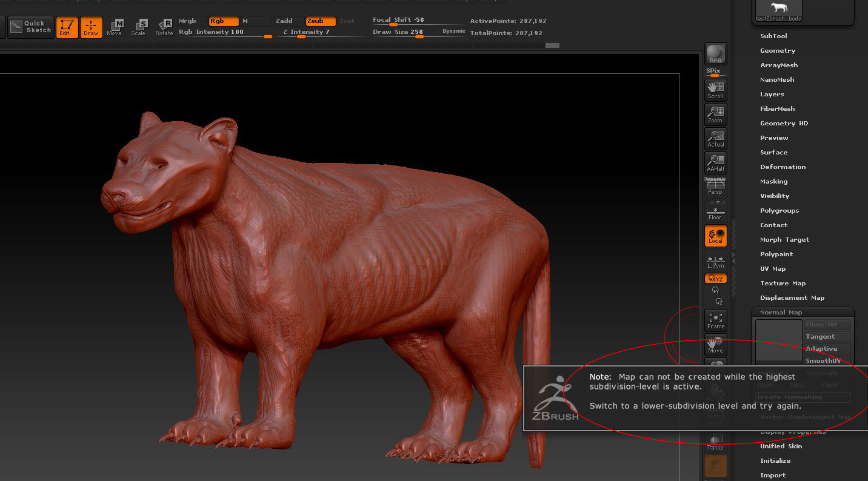Expand the FiberMesh section
The width and height of the screenshot is (868, 481).
pyautogui.click(x=778, y=109)
